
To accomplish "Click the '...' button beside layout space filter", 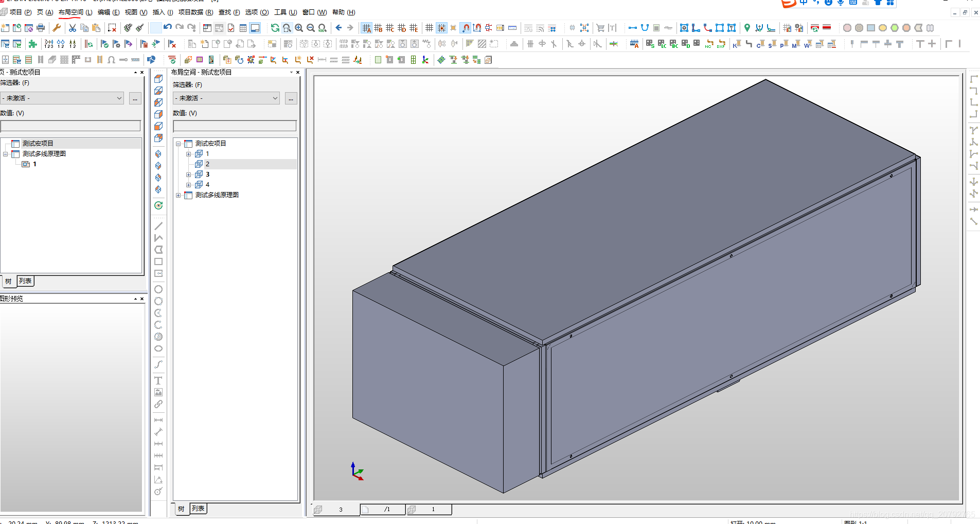I will click(291, 98).
